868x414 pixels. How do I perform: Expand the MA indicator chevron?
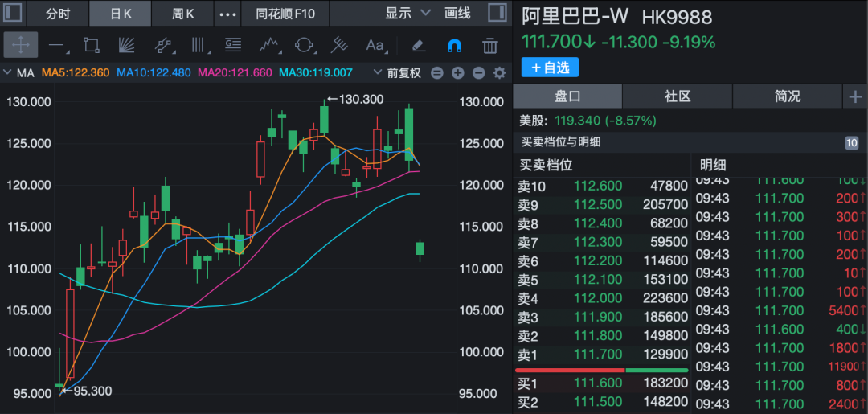point(8,72)
